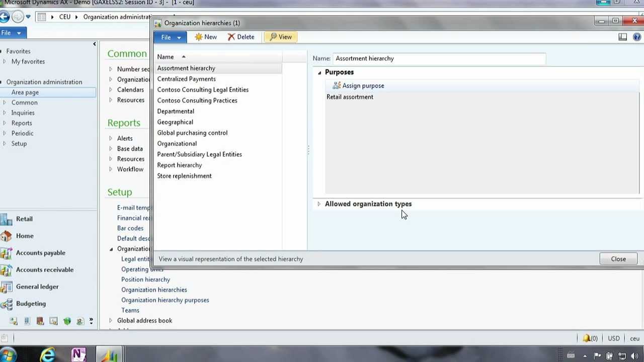Image resolution: width=644 pixels, height=362 pixels.
Task: Select the Centralized Payments hierarchy
Action: (x=186, y=79)
